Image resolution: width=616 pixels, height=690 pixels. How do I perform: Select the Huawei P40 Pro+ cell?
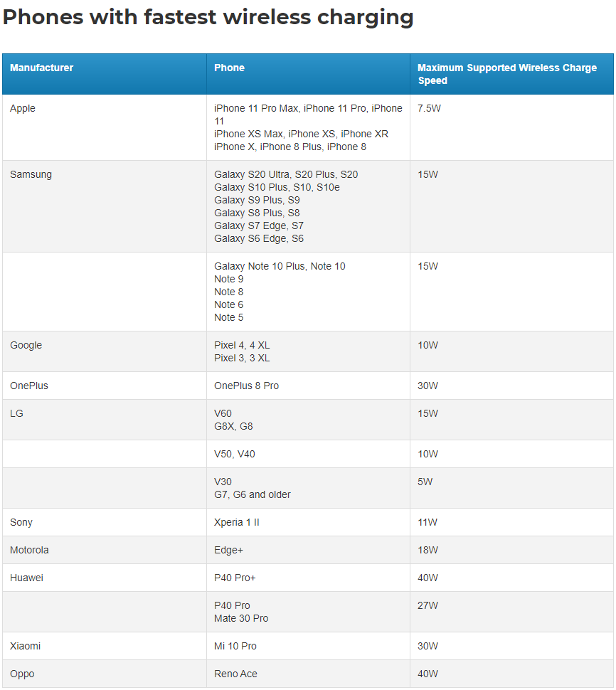[235, 578]
